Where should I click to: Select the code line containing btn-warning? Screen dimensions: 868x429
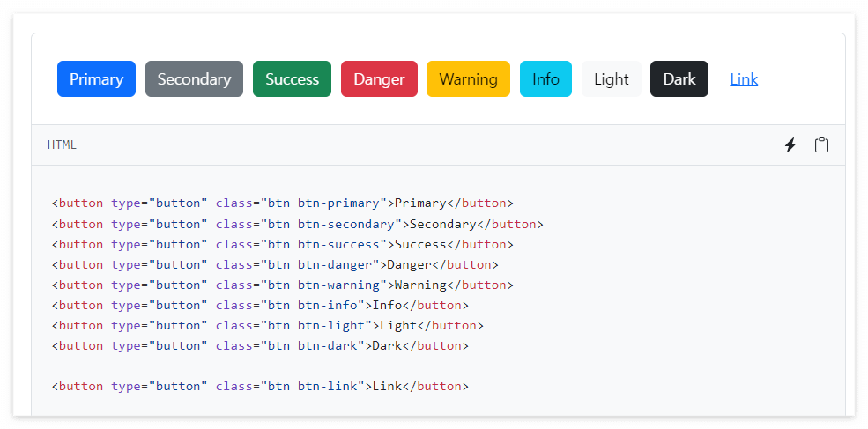tap(283, 285)
